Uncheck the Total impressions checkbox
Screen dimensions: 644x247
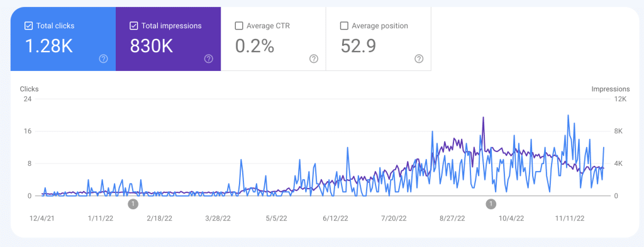(x=133, y=26)
